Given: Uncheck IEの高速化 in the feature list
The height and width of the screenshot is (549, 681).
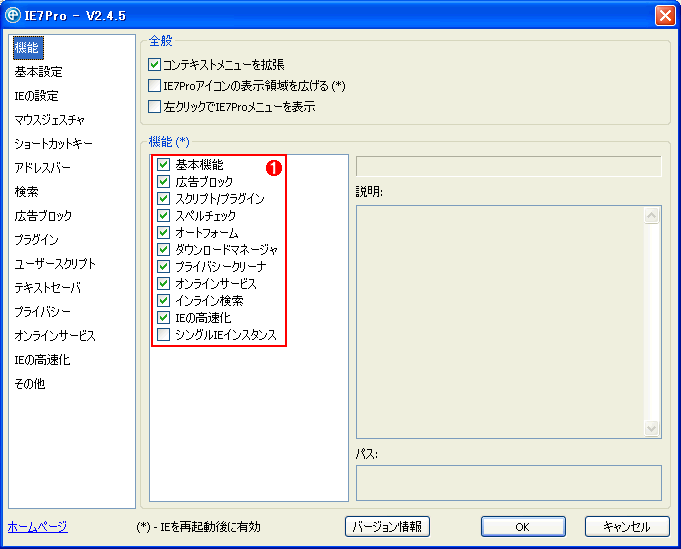Looking at the screenshot, I should coord(163,317).
